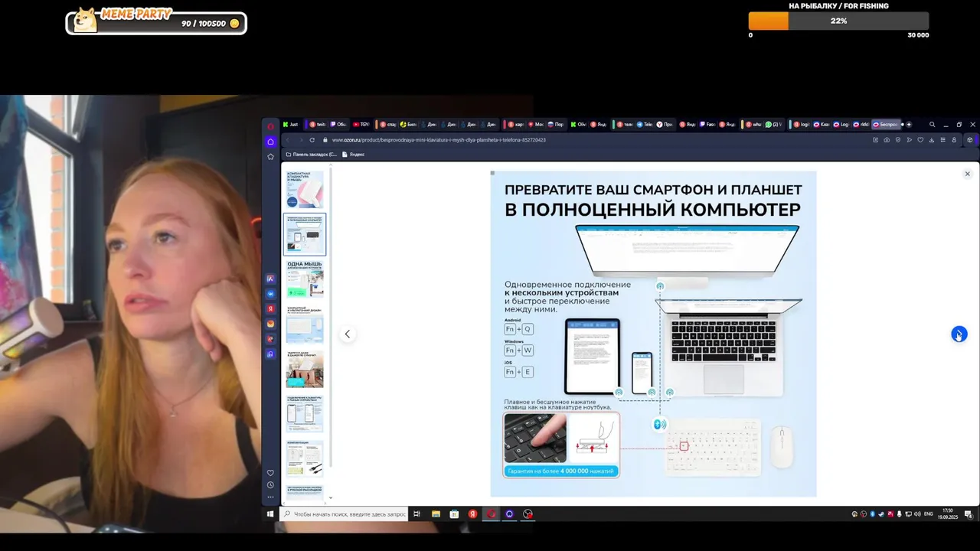The height and width of the screenshot is (551, 980).
Task: Open 'Панель закладок' bookmarks folder
Action: pyautogui.click(x=310, y=155)
